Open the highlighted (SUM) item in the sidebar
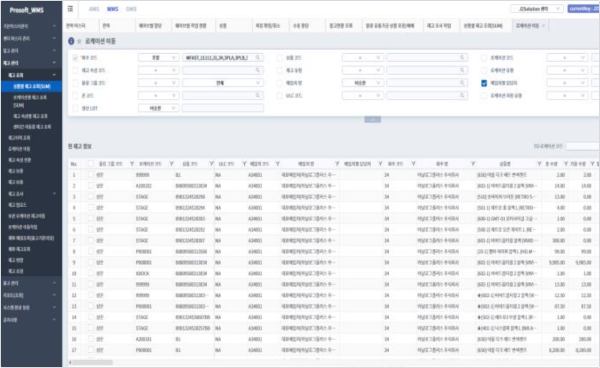 [x=31, y=86]
